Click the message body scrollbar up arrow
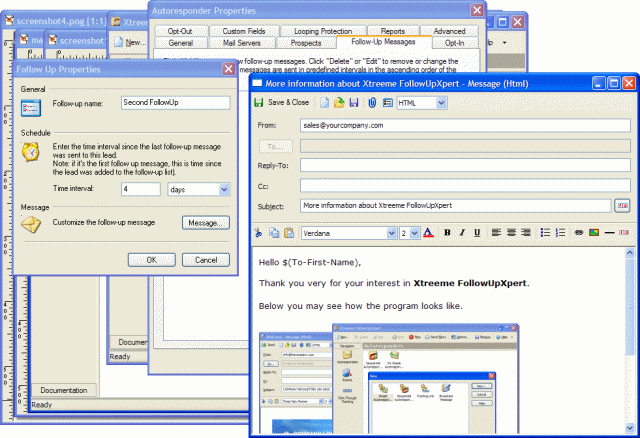The height and width of the screenshot is (438, 640). (x=629, y=253)
